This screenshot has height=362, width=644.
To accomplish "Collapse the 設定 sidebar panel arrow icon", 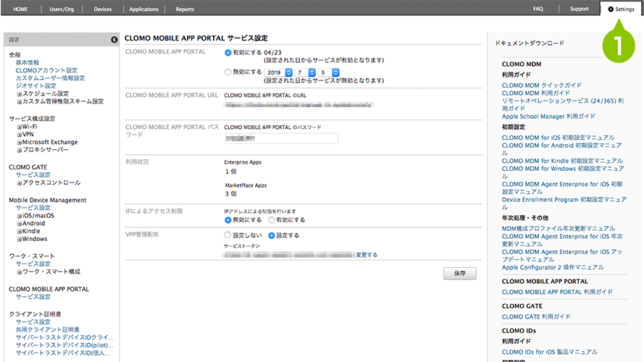I will pyautogui.click(x=114, y=39).
